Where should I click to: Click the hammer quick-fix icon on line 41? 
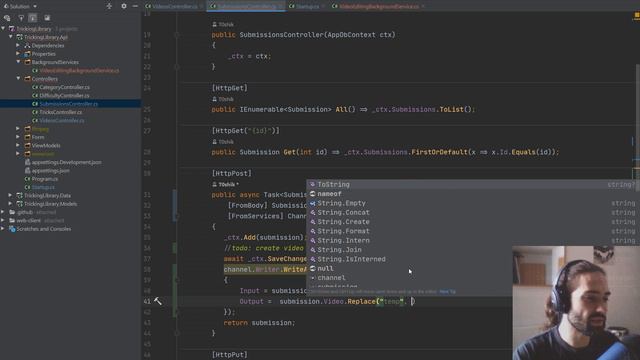[158, 301]
